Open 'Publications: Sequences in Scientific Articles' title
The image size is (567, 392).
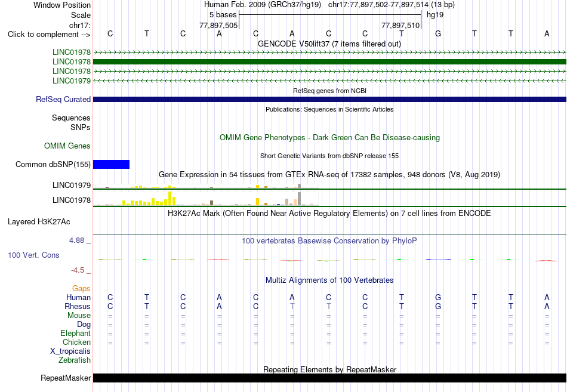click(329, 109)
